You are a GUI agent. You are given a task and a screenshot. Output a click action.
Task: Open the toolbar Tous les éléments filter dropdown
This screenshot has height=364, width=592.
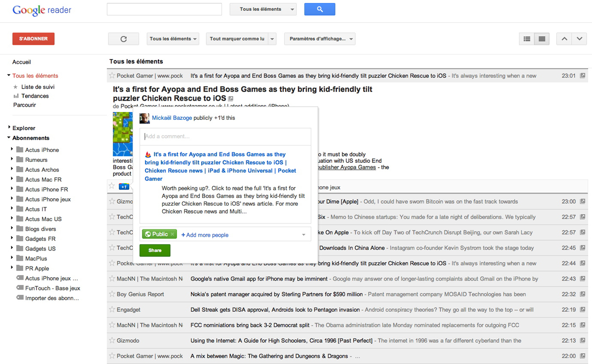[173, 39]
